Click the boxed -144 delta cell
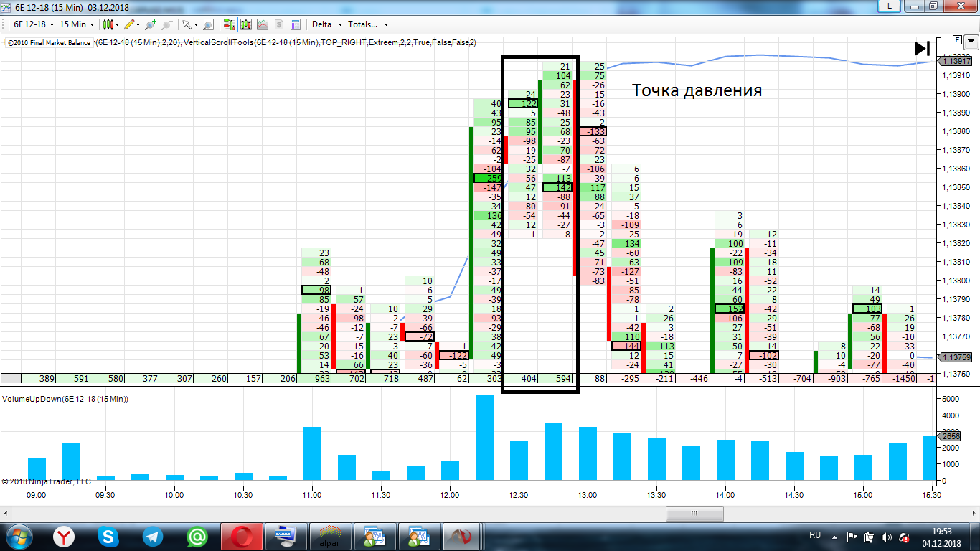Screen dimensions: 980x551 (x=626, y=346)
